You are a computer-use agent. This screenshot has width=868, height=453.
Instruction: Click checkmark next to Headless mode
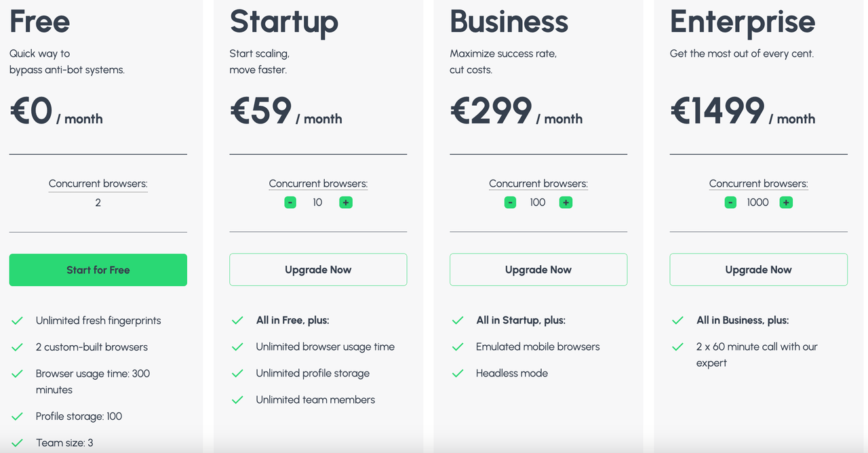pos(458,373)
